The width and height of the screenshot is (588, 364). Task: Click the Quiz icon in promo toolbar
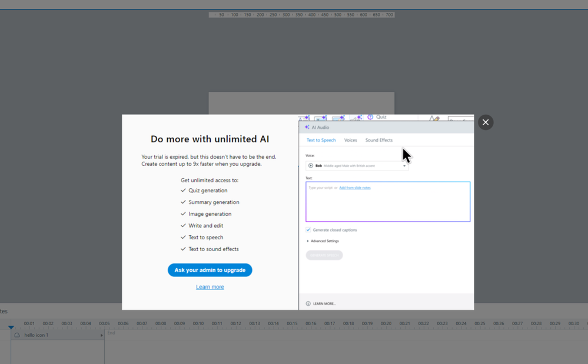pos(370,117)
